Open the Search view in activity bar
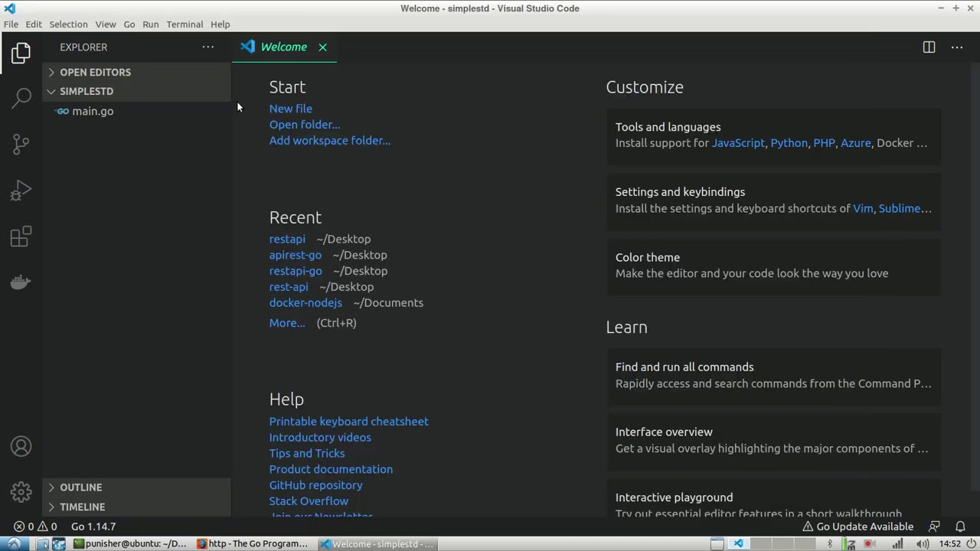The image size is (980, 551). click(21, 97)
